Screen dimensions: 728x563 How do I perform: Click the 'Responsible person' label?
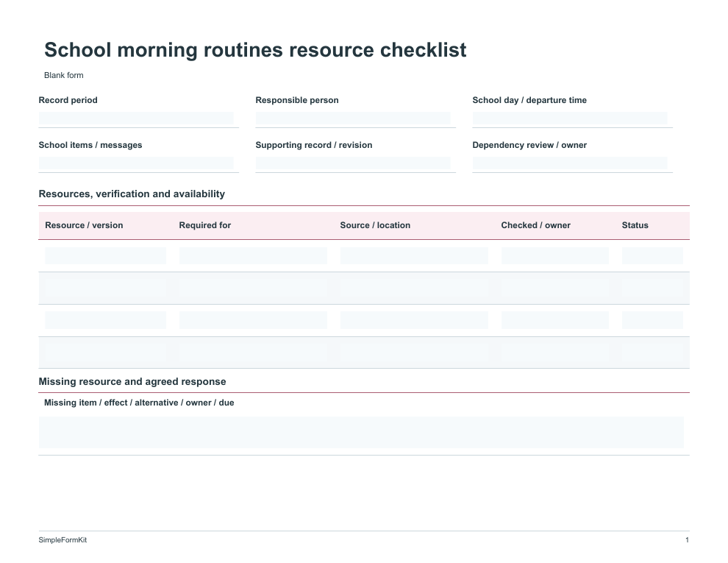(296, 100)
